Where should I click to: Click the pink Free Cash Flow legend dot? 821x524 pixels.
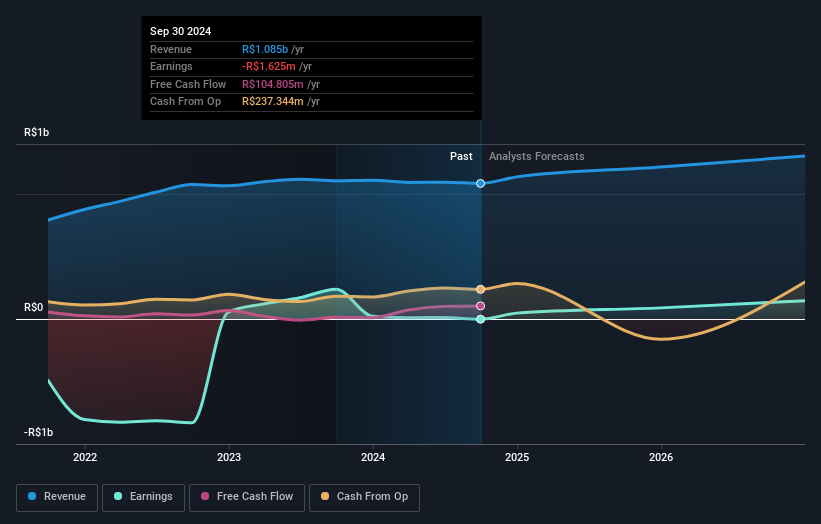coord(205,496)
